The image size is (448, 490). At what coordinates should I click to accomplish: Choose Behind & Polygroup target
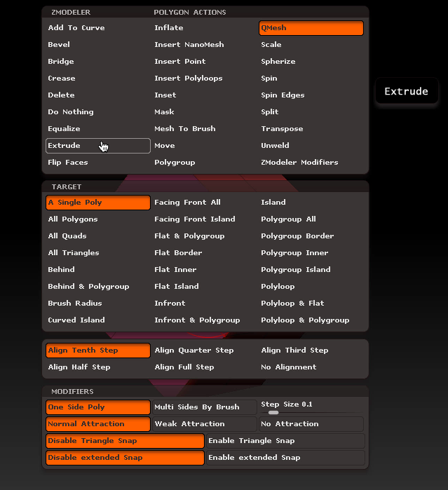coord(98,287)
